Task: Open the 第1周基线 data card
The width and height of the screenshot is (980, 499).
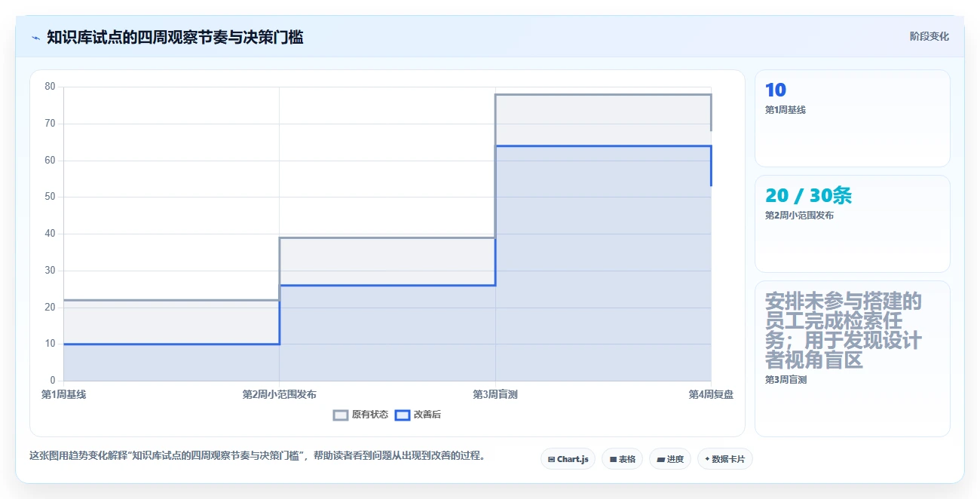Action: [852, 118]
